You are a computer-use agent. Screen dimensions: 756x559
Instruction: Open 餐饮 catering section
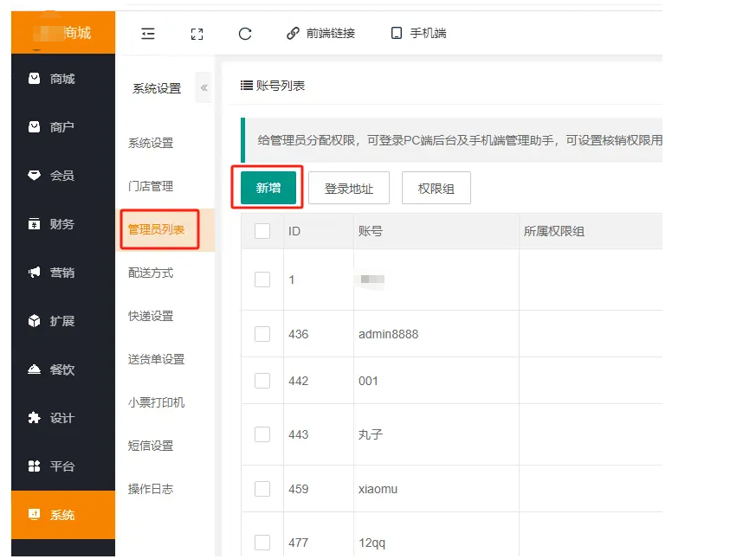62,369
